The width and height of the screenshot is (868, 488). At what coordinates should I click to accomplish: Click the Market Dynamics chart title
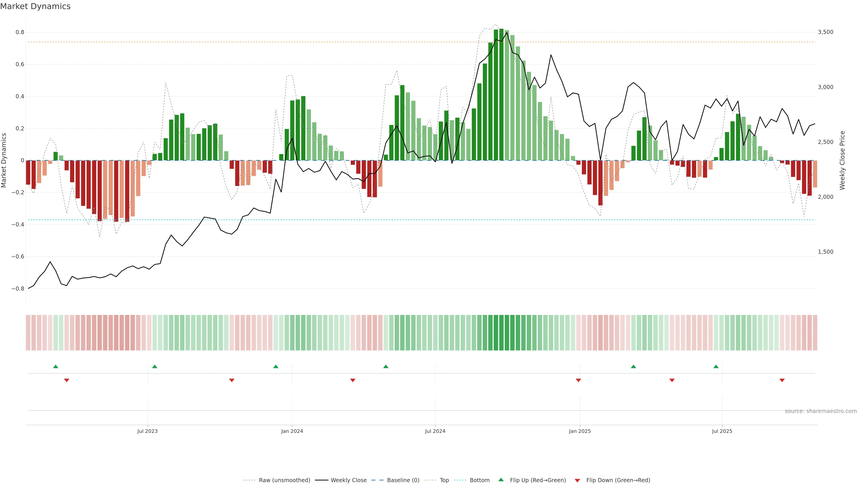tap(35, 6)
